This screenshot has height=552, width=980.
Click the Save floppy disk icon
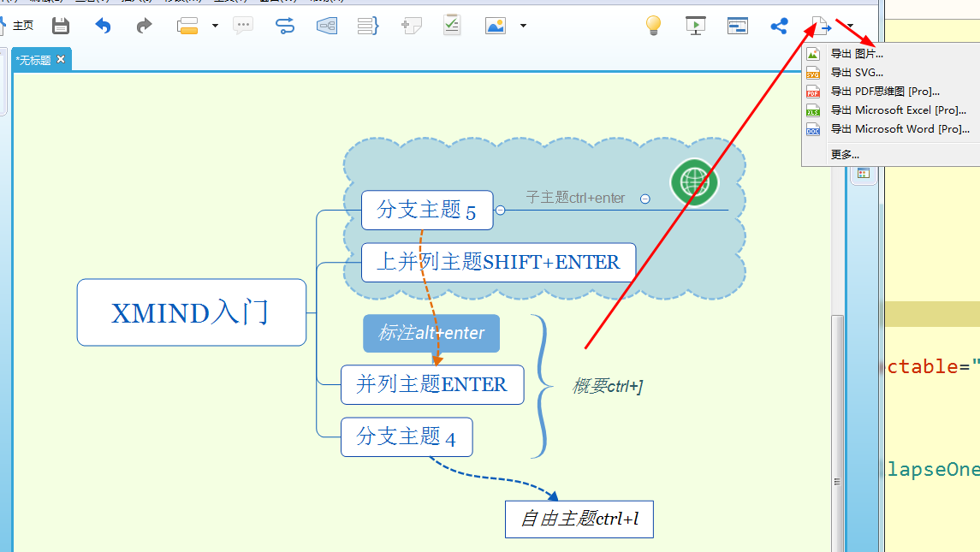coord(61,26)
